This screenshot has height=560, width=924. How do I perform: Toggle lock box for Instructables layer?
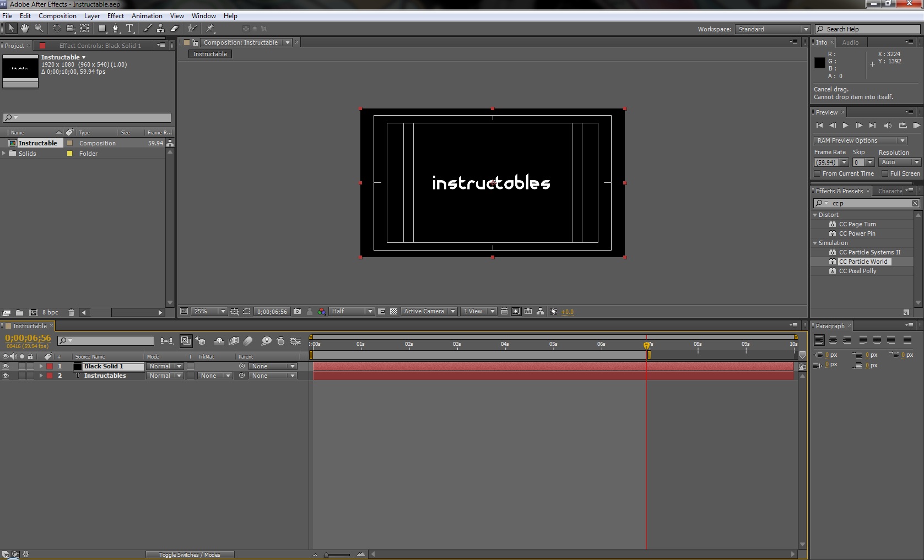tap(30, 376)
